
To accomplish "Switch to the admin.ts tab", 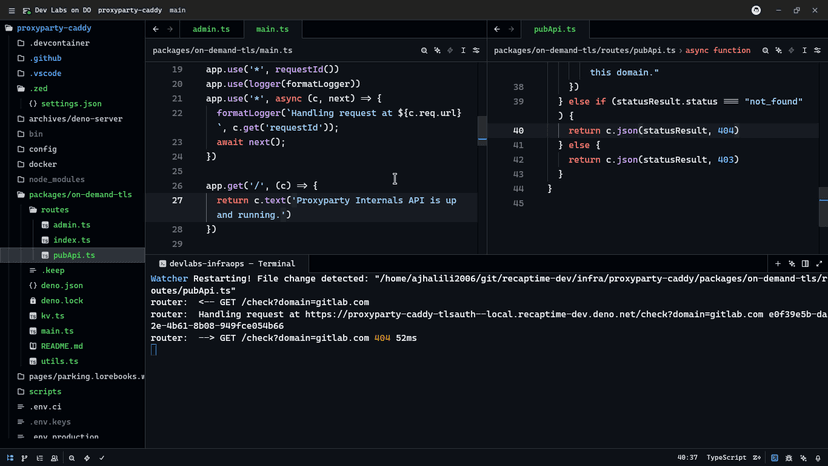I will pyautogui.click(x=211, y=30).
